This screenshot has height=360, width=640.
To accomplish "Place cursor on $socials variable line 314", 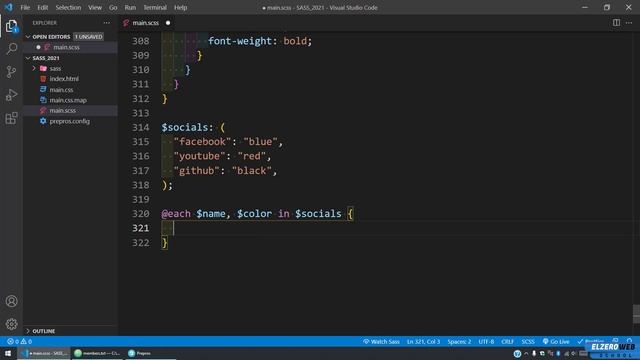I will [x=184, y=127].
